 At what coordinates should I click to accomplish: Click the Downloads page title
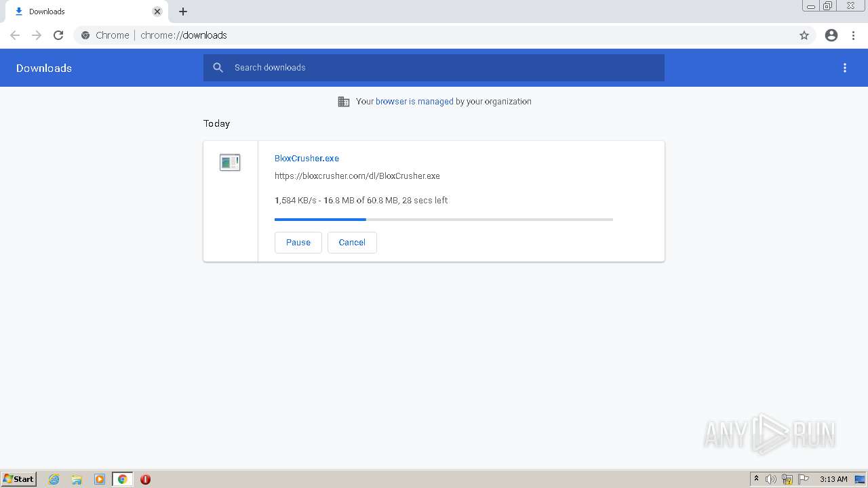(x=44, y=68)
